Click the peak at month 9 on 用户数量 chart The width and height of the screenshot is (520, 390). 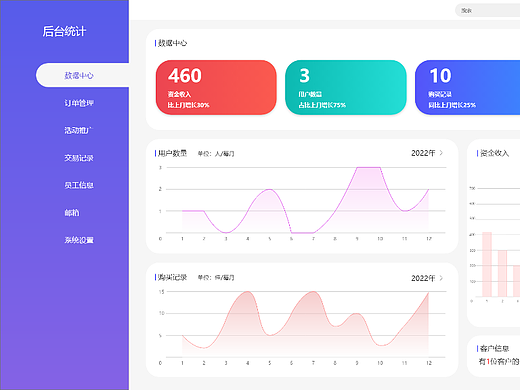pos(357,168)
